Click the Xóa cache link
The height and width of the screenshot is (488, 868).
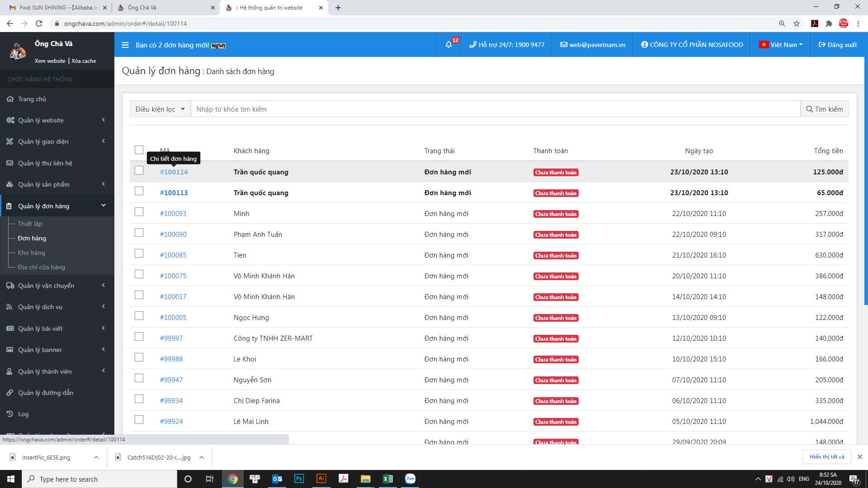pyautogui.click(x=84, y=61)
